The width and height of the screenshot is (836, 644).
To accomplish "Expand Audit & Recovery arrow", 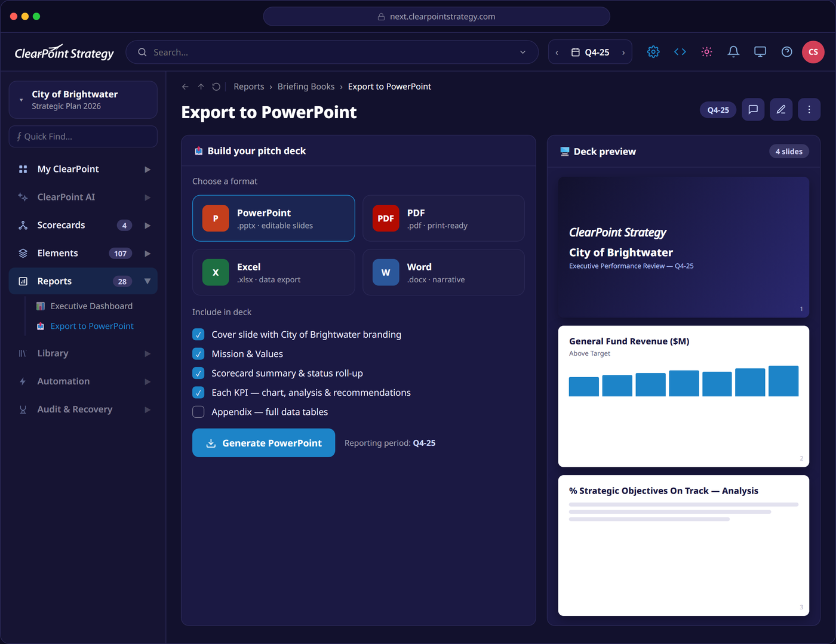I will click(x=147, y=410).
